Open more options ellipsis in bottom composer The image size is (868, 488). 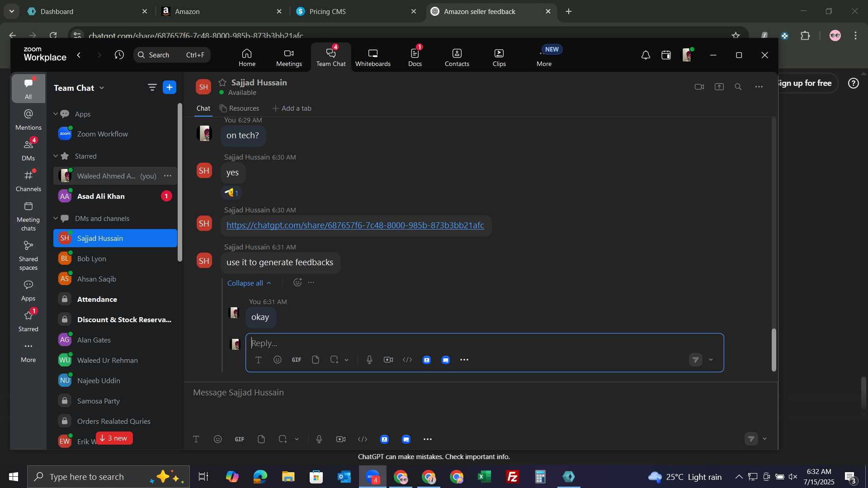[x=428, y=439]
